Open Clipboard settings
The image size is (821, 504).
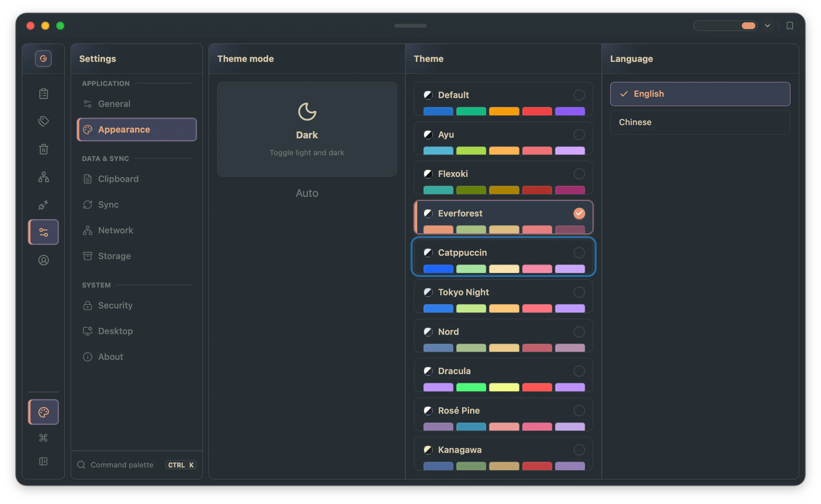(x=136, y=179)
